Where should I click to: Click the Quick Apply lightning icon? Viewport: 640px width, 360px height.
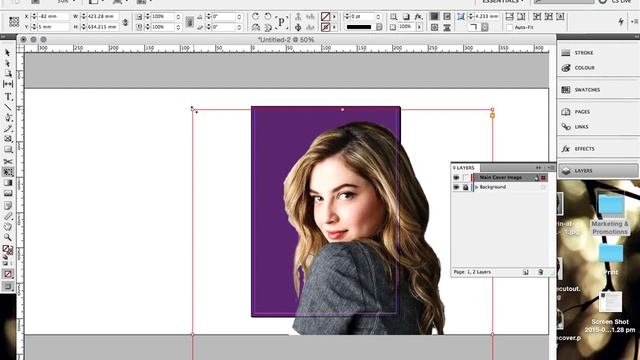click(621, 22)
